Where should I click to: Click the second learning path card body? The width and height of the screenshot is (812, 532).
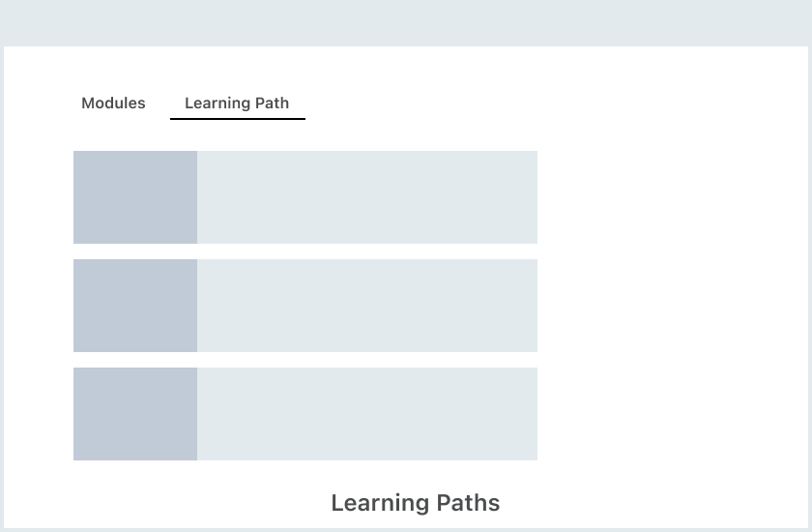pyautogui.click(x=367, y=306)
